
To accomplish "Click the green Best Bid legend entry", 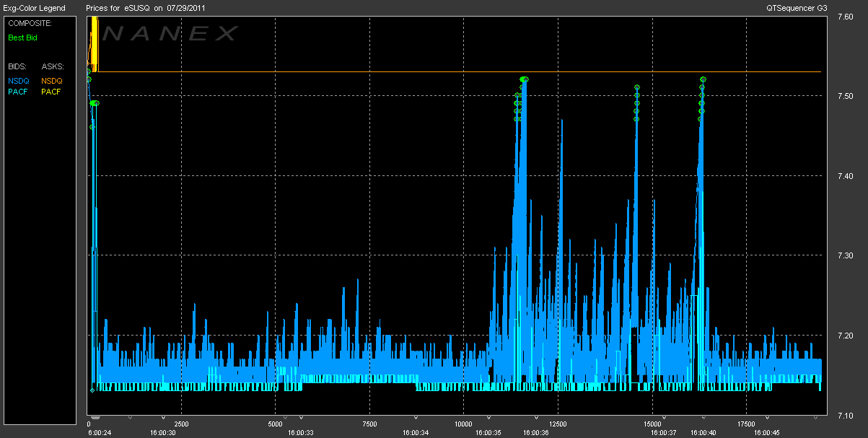I will click(x=22, y=38).
